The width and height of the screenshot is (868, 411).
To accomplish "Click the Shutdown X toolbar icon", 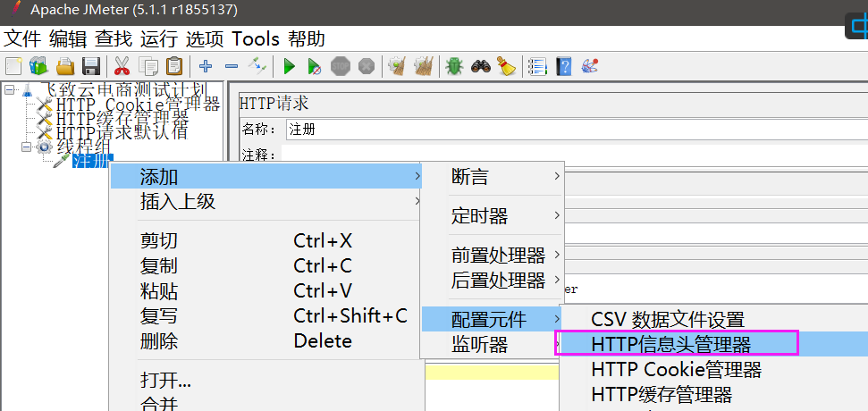I will [x=366, y=67].
